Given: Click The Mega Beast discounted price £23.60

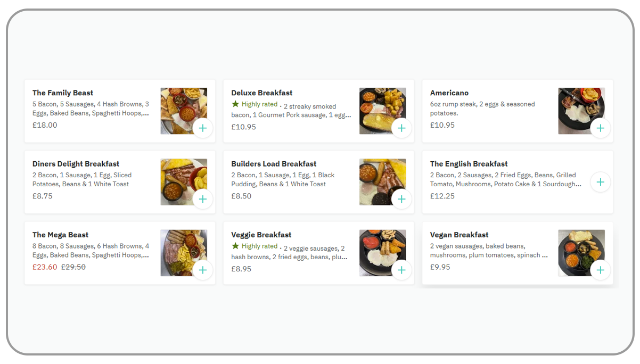Looking at the screenshot, I should tap(45, 267).
